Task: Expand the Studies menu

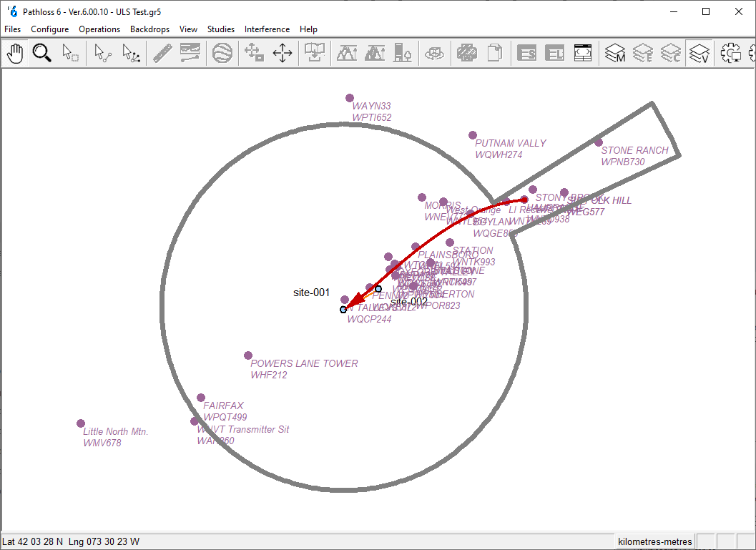Action: [x=221, y=29]
